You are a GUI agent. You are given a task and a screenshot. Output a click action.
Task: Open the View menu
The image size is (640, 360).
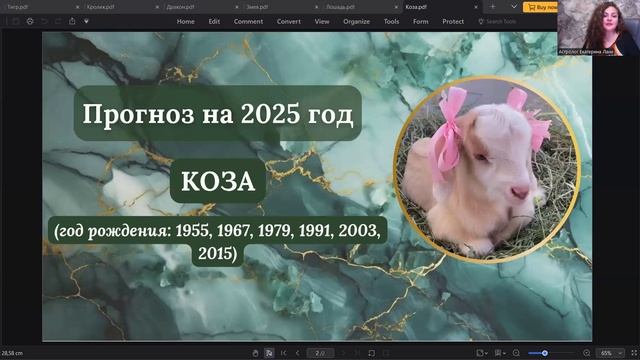click(x=322, y=22)
